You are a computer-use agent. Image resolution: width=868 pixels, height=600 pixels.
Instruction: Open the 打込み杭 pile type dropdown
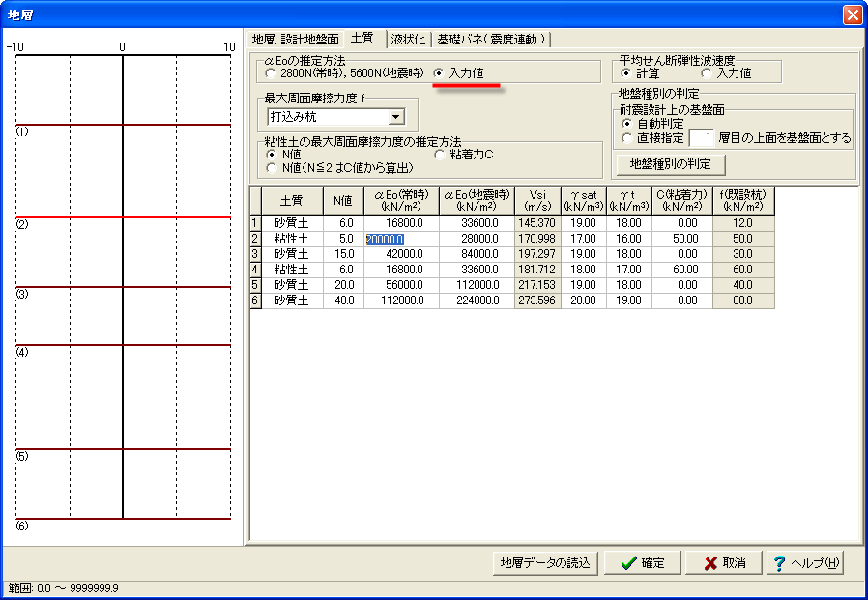pos(395,117)
